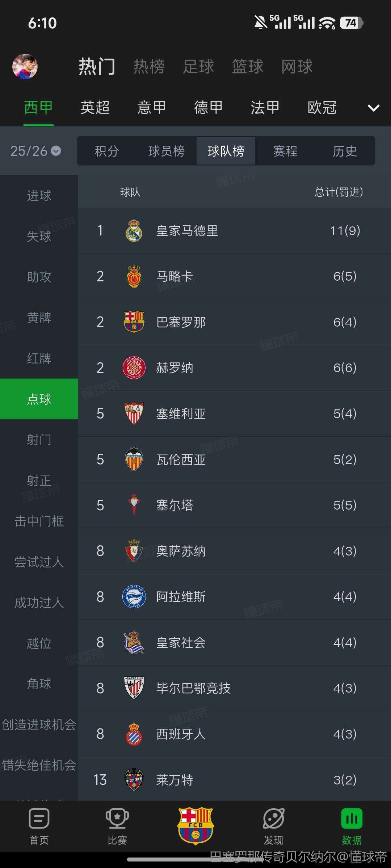Select 助攻 in the stats sidebar
Image resolution: width=391 pixels, height=868 pixels.
39,277
